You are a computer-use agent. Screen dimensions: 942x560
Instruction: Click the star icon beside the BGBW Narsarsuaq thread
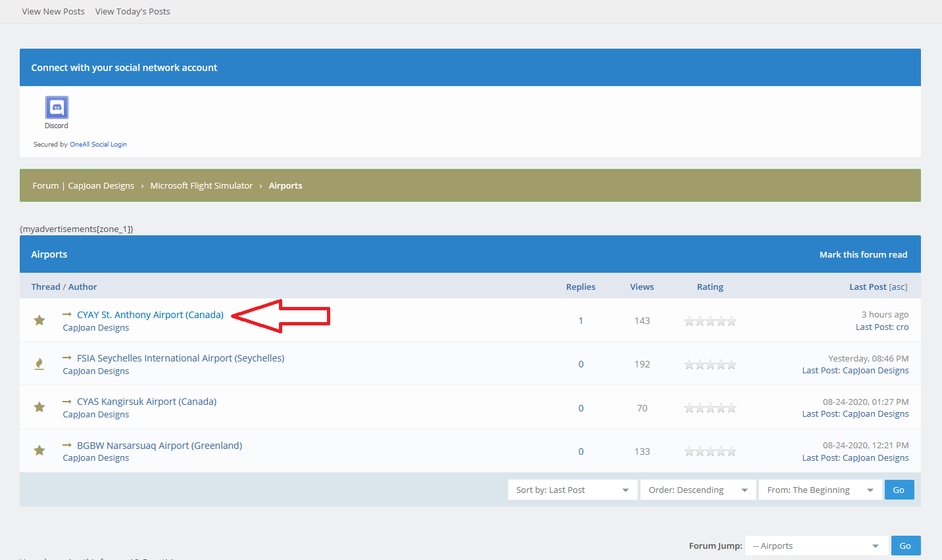[39, 450]
